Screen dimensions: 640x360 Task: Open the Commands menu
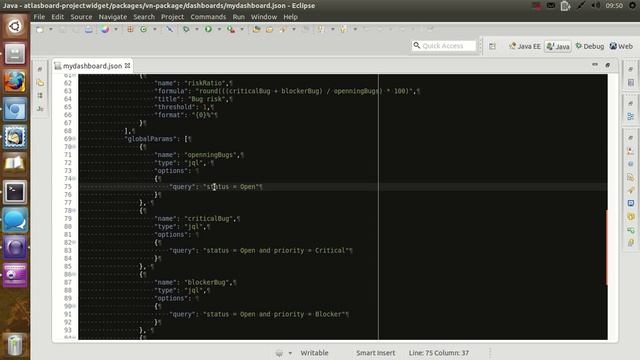(208, 17)
